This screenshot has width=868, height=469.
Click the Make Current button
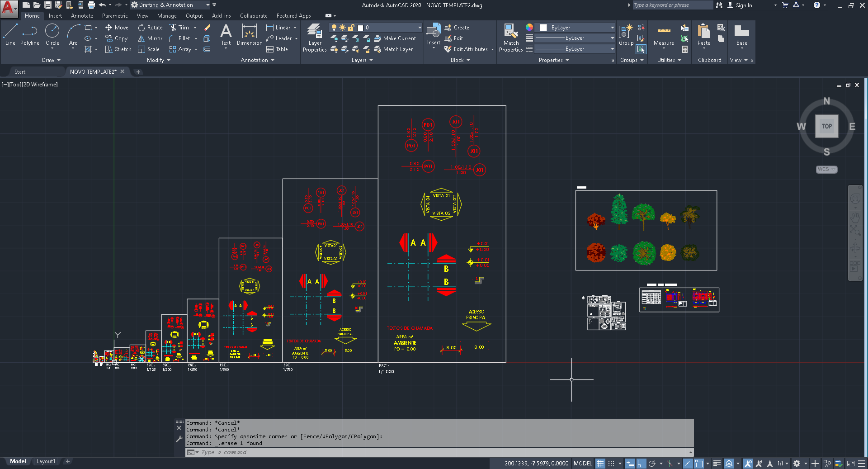pos(396,38)
